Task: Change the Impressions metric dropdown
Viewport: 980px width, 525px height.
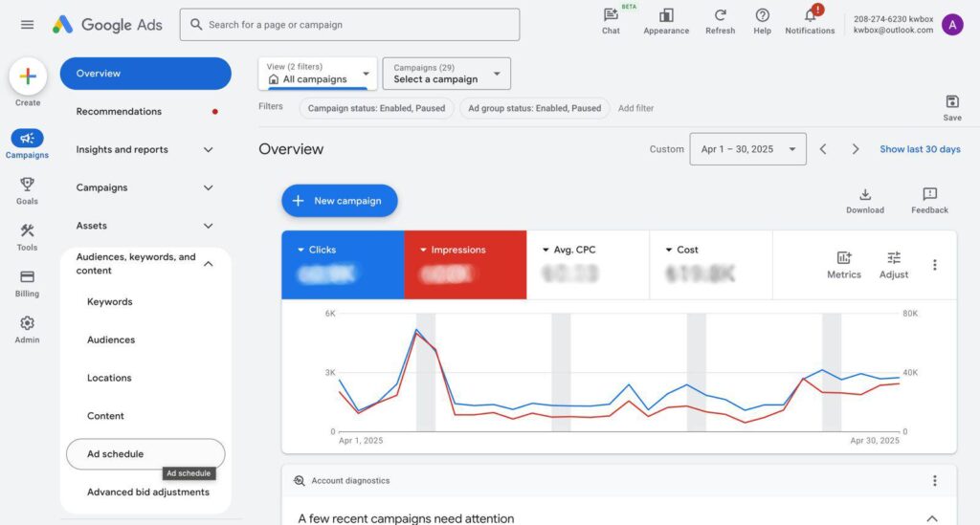Action: click(x=453, y=250)
